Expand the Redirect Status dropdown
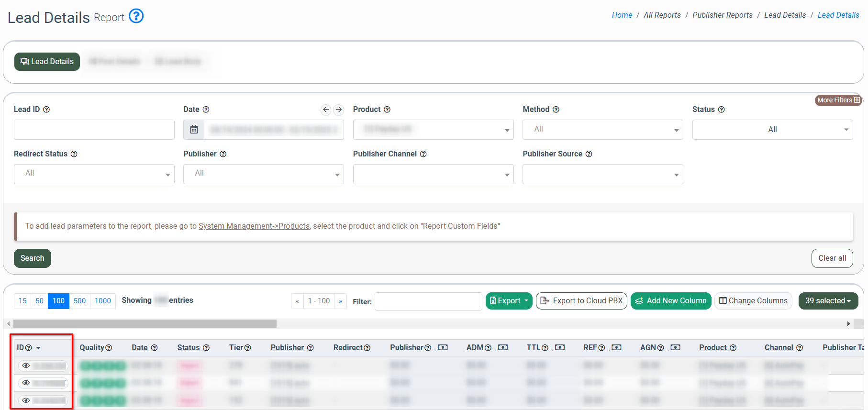 (94, 174)
